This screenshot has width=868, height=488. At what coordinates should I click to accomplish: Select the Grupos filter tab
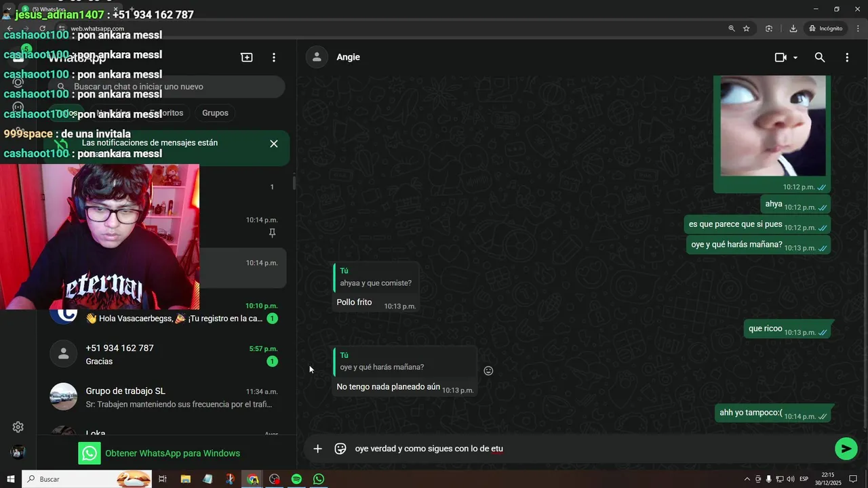coord(215,113)
